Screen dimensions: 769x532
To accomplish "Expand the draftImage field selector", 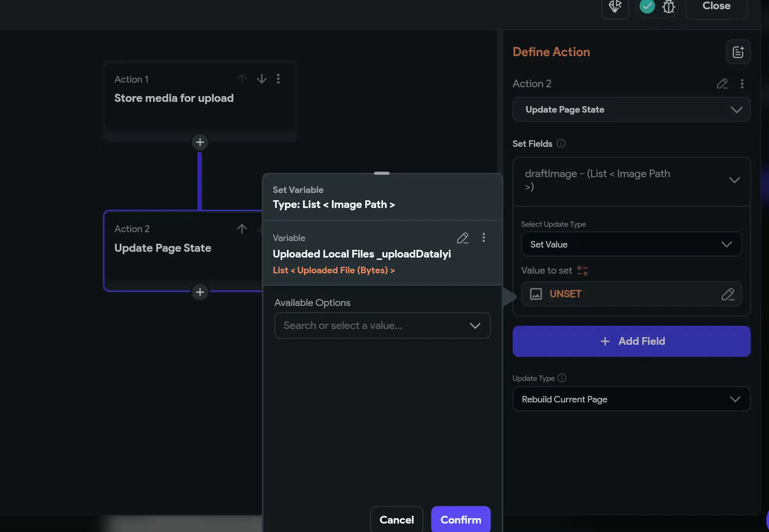I will pyautogui.click(x=631, y=180).
